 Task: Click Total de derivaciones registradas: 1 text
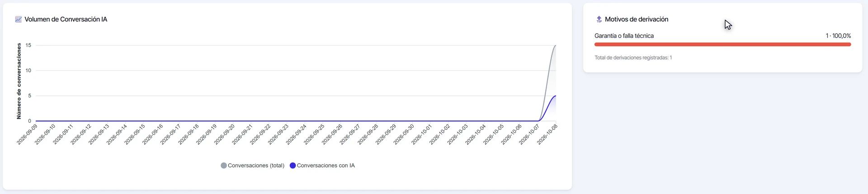point(633,58)
